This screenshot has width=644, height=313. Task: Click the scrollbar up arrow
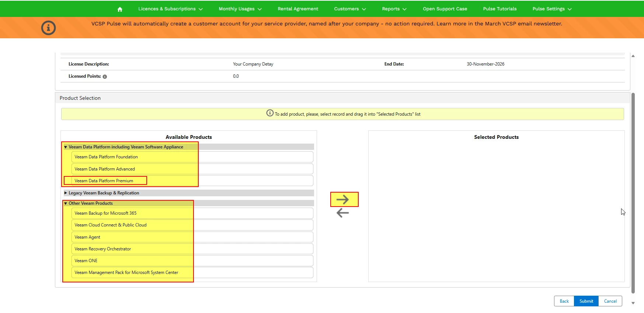633,56
